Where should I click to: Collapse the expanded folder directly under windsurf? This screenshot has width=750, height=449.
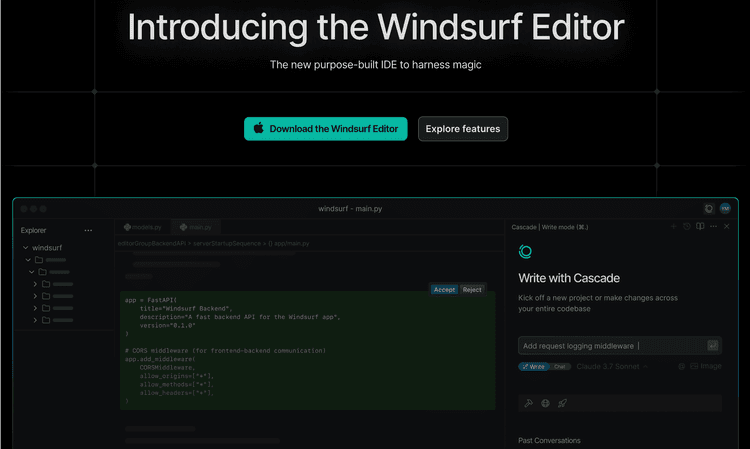[28, 260]
